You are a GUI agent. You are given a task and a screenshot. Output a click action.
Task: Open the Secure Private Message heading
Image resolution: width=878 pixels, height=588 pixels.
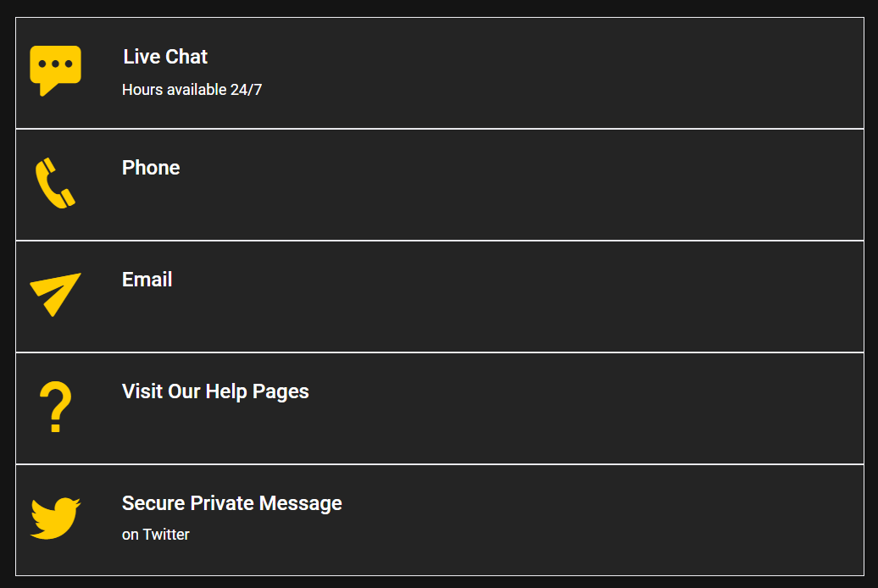point(231,503)
